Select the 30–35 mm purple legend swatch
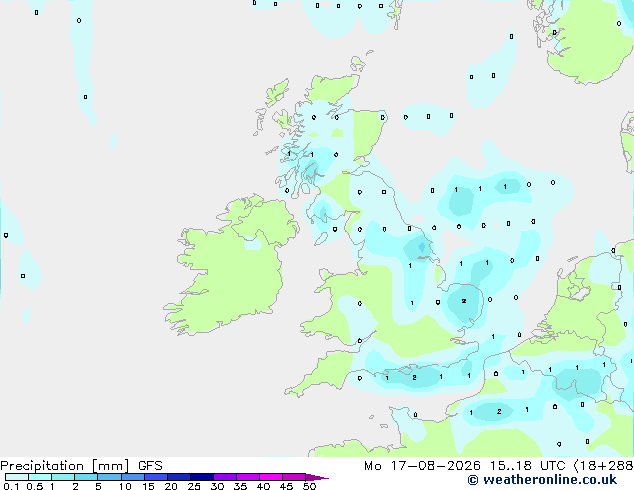634x490 pixels. pyautogui.click(x=224, y=477)
